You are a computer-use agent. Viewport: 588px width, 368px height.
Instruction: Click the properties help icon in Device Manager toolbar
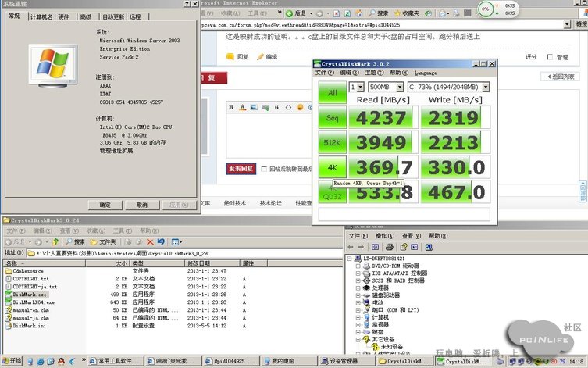point(404,247)
